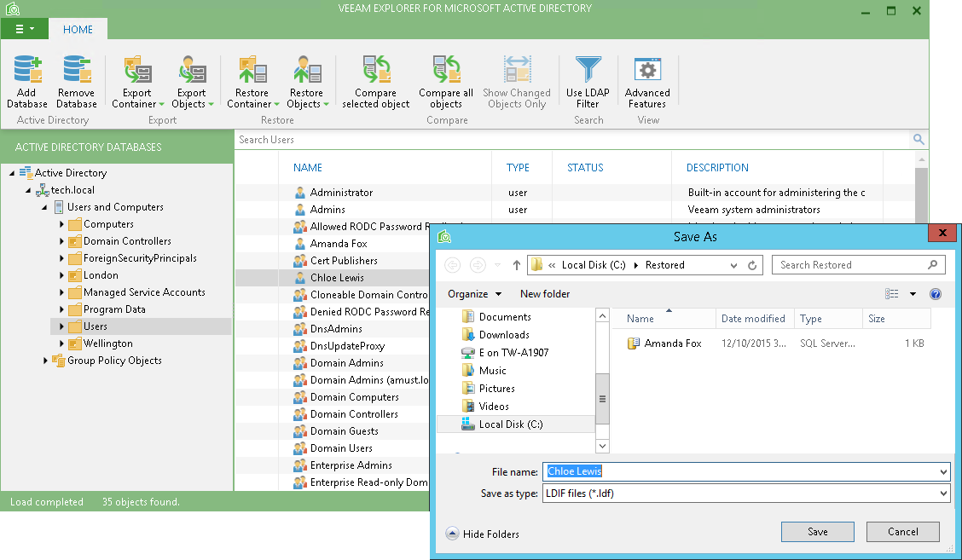Click the search magnifier in Search Users
Screen dimensions: 962x560
[x=919, y=139]
